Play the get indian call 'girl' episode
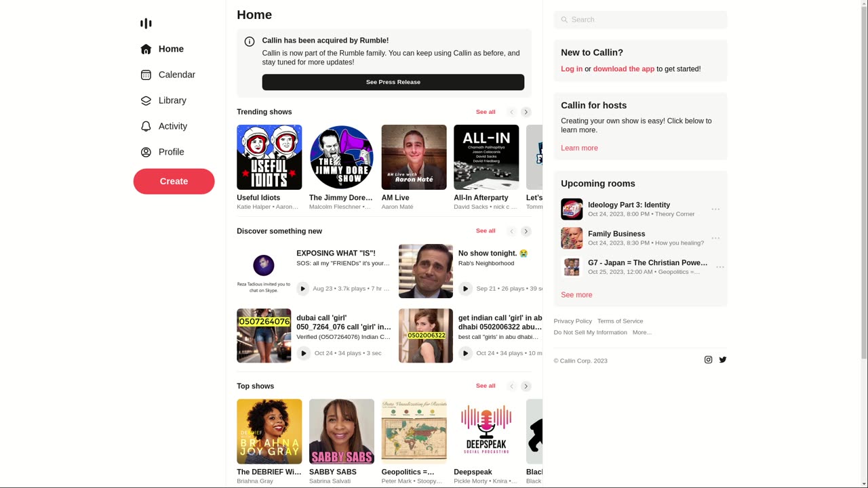The width and height of the screenshot is (868, 488). 465,353
